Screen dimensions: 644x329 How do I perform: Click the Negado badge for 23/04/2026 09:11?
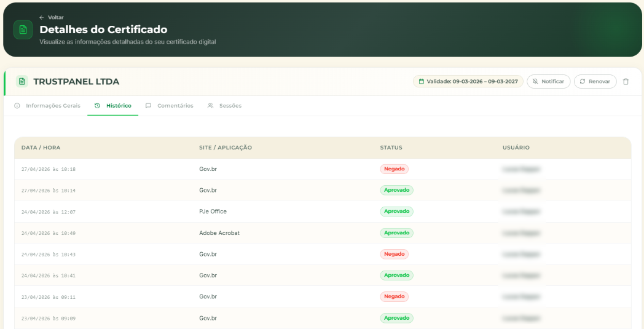(395, 296)
